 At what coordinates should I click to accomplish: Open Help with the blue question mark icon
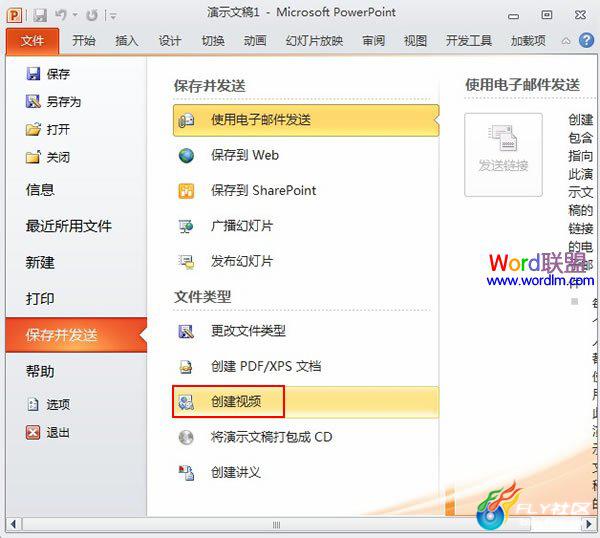pos(586,40)
